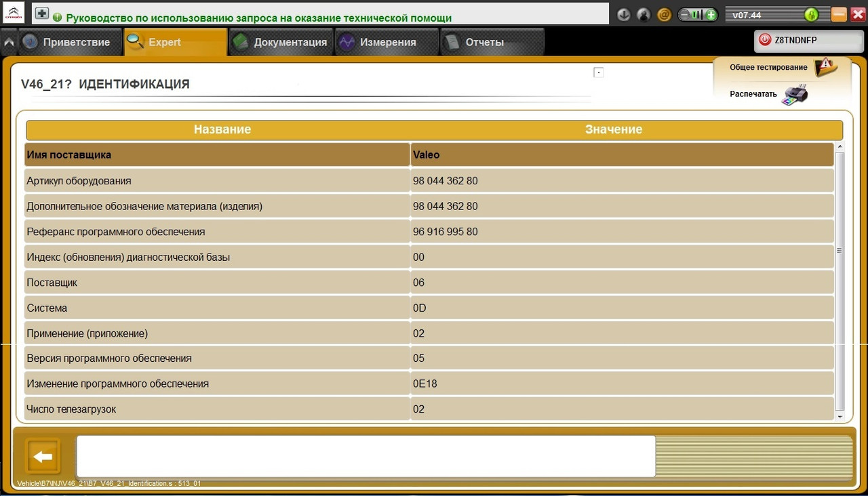The width and height of the screenshot is (868, 496).
Task: Click the 0E18 value cell
Action: click(x=623, y=384)
